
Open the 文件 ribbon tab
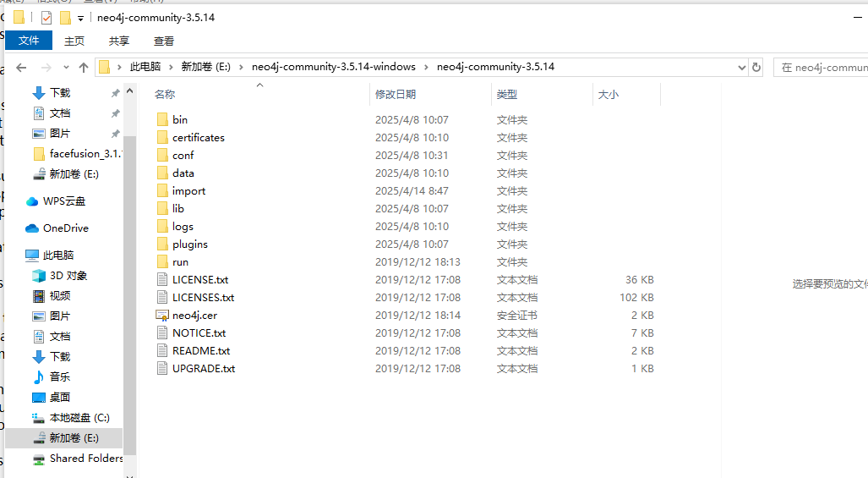(x=29, y=41)
